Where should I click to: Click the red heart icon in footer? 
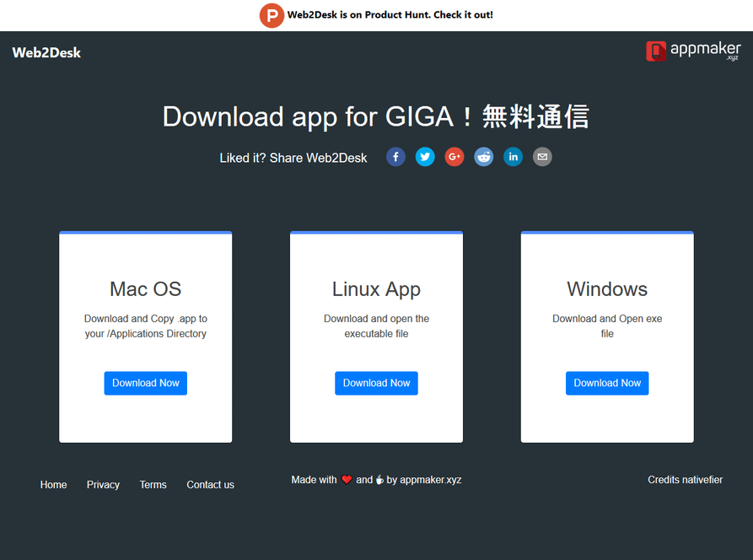pos(347,480)
